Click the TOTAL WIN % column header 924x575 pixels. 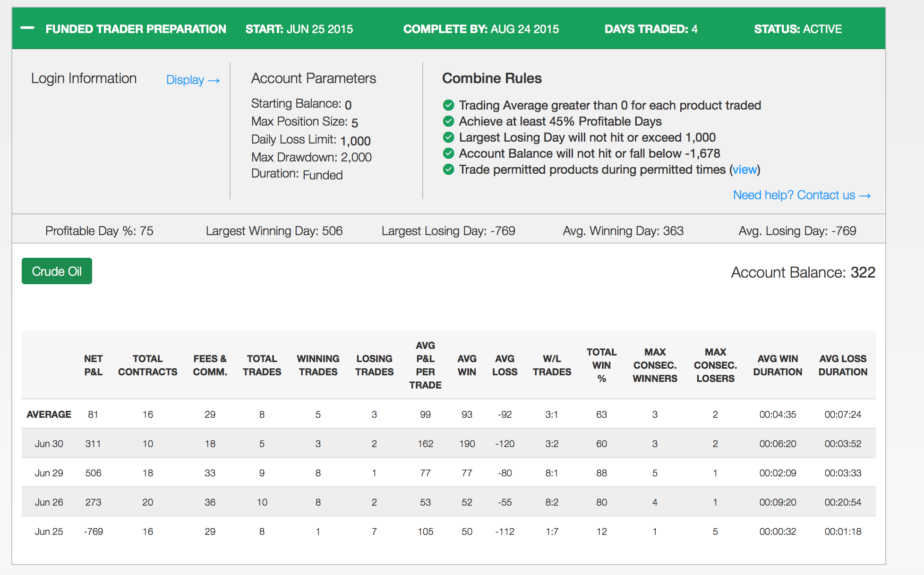pos(601,365)
